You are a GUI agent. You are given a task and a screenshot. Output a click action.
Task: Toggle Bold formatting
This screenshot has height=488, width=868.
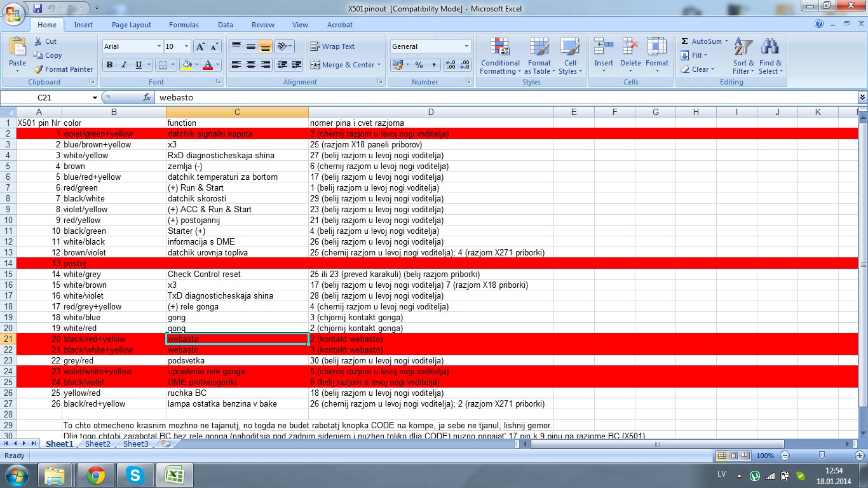click(109, 65)
